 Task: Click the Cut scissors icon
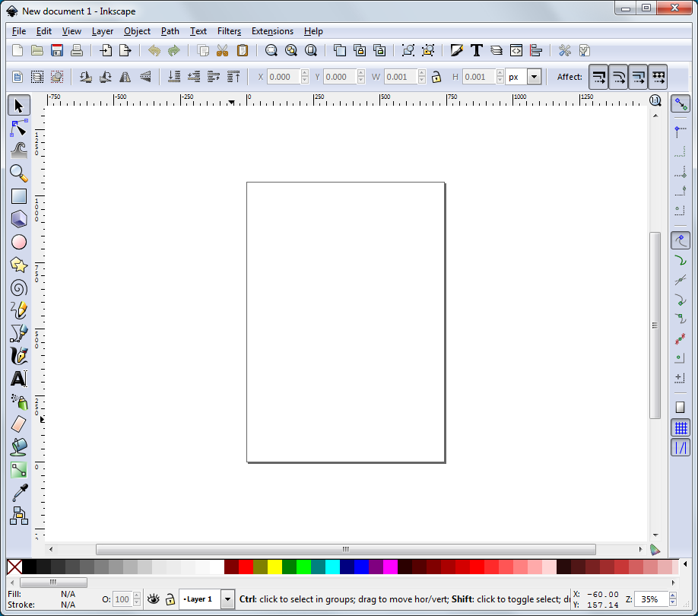(x=222, y=50)
